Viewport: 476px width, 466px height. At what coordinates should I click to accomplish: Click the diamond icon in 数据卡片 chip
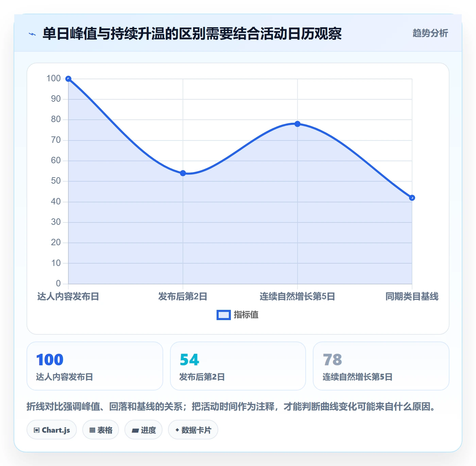coord(177,430)
